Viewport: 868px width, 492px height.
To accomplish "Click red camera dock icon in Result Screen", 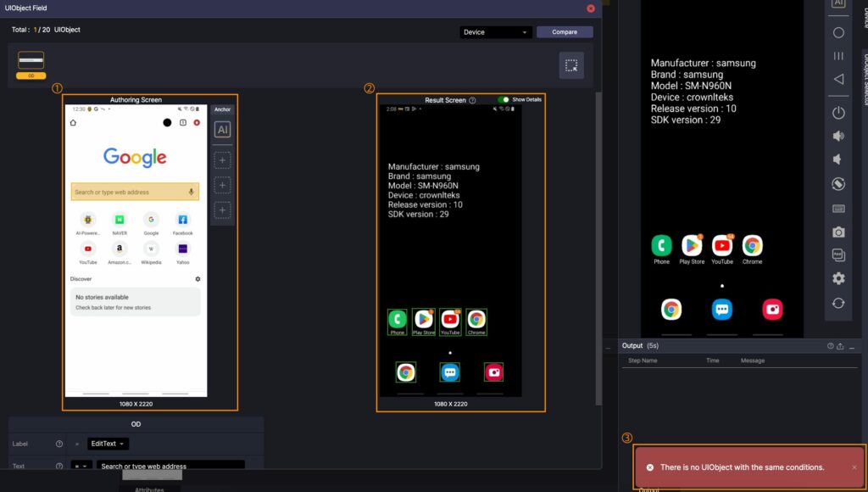I will coord(493,372).
